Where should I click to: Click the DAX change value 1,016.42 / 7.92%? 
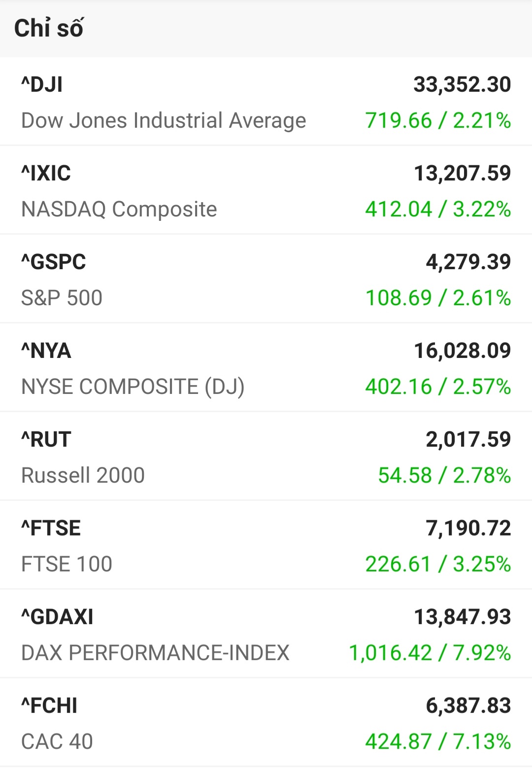[x=430, y=653]
